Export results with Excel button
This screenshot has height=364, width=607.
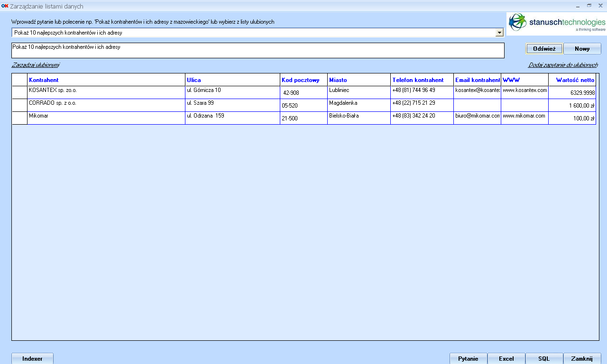click(x=506, y=359)
